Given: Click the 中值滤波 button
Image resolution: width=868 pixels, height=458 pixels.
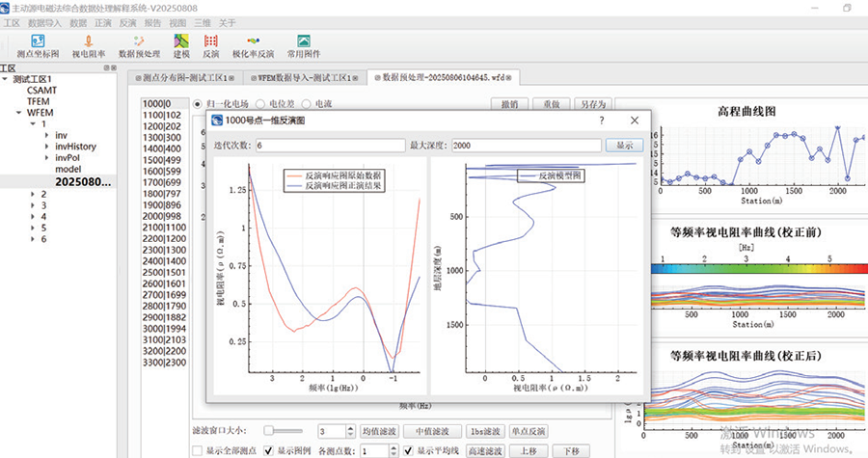Looking at the screenshot, I should [426, 430].
